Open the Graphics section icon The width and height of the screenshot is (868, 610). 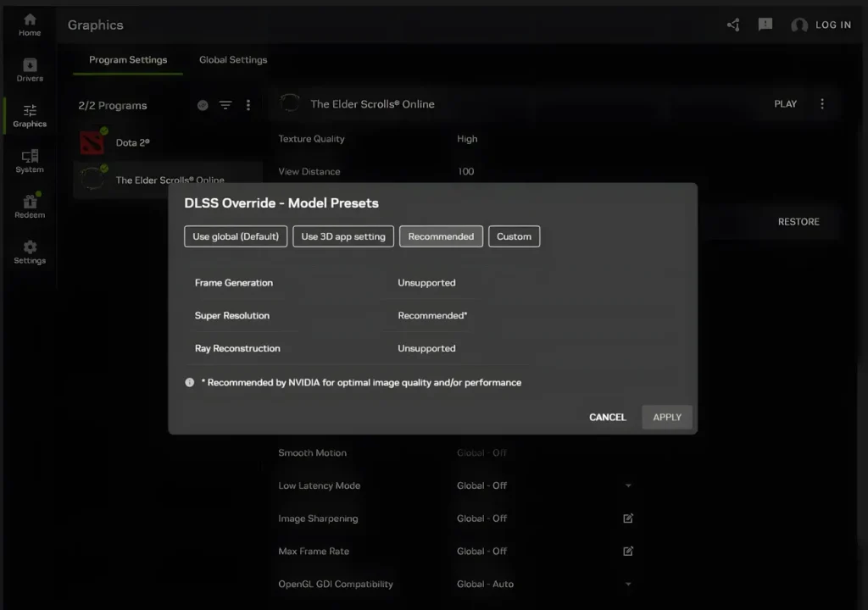(29, 115)
